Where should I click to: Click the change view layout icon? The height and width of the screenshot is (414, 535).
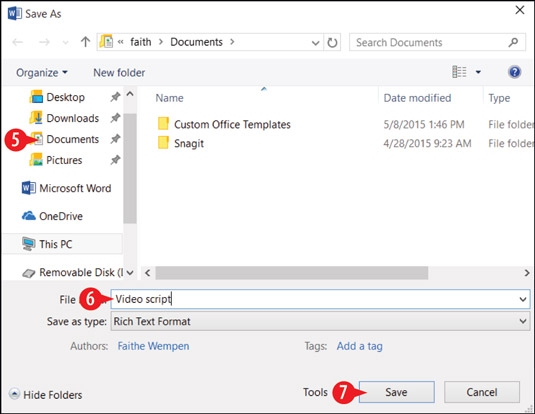click(x=459, y=72)
